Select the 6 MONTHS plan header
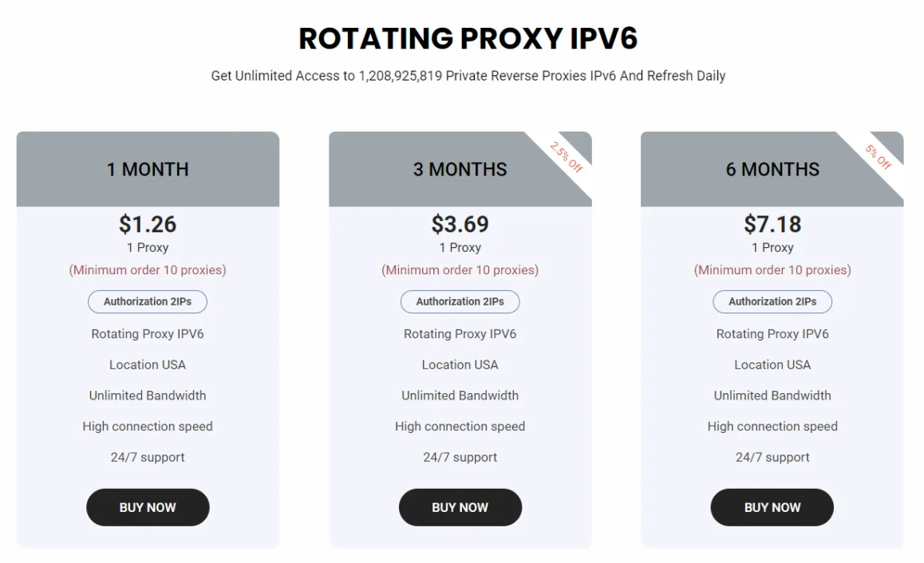 [772, 169]
